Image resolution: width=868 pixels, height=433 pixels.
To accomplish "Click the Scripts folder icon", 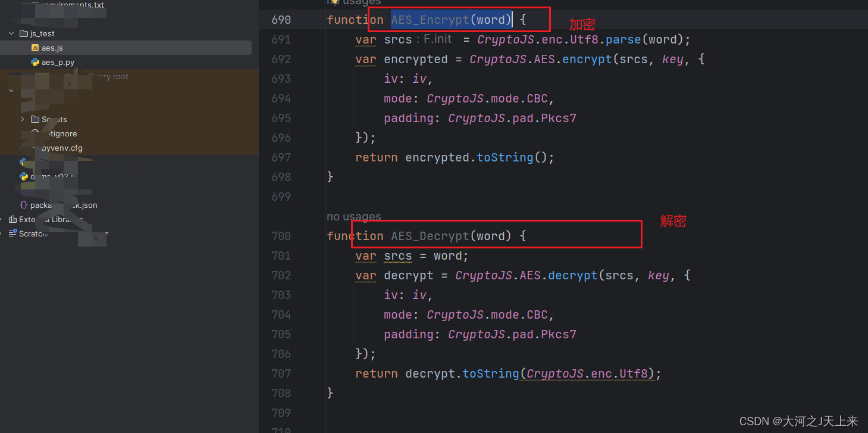I will pyautogui.click(x=37, y=119).
